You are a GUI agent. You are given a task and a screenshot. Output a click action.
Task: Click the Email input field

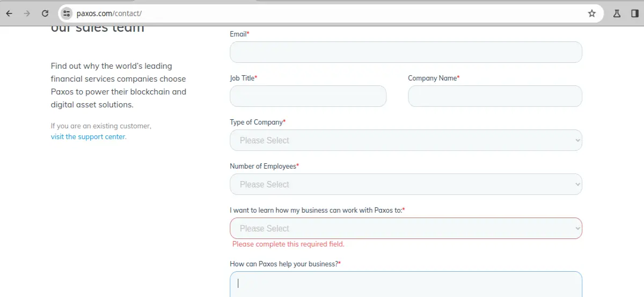point(406,52)
